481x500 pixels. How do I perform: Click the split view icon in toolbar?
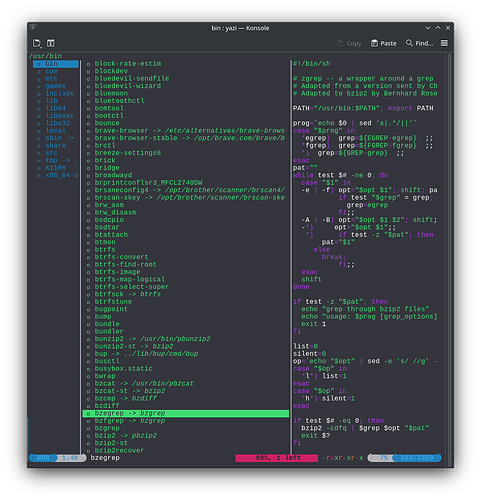click(x=51, y=43)
